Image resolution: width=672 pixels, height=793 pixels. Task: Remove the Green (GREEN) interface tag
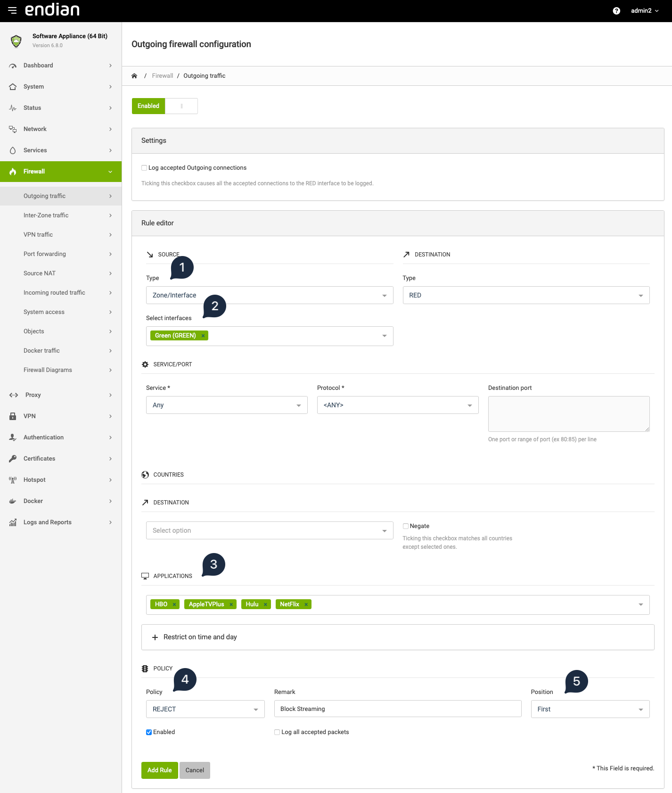point(203,336)
